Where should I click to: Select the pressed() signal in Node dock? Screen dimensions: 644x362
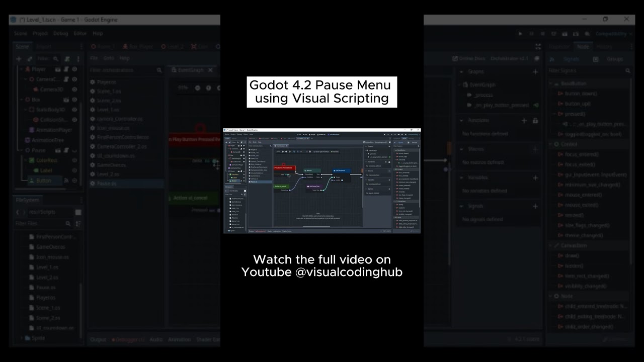click(575, 114)
